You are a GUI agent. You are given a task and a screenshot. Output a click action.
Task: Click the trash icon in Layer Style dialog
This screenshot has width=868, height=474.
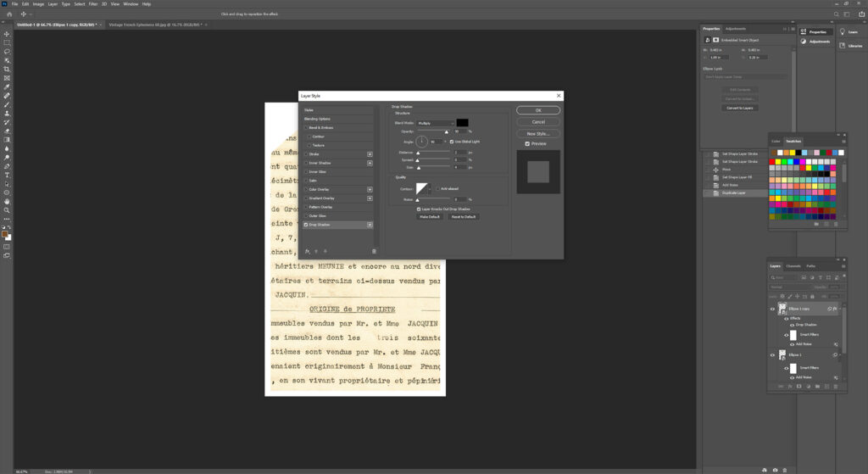pos(374,251)
